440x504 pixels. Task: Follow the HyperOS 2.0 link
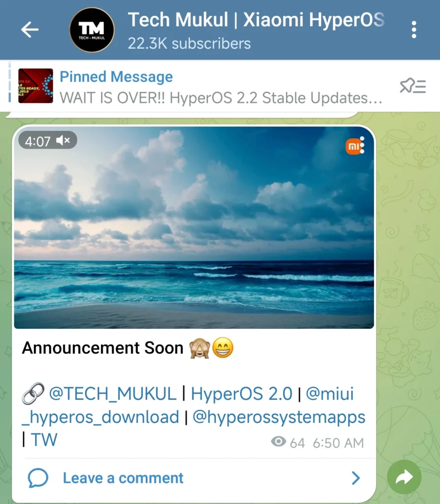click(x=242, y=394)
